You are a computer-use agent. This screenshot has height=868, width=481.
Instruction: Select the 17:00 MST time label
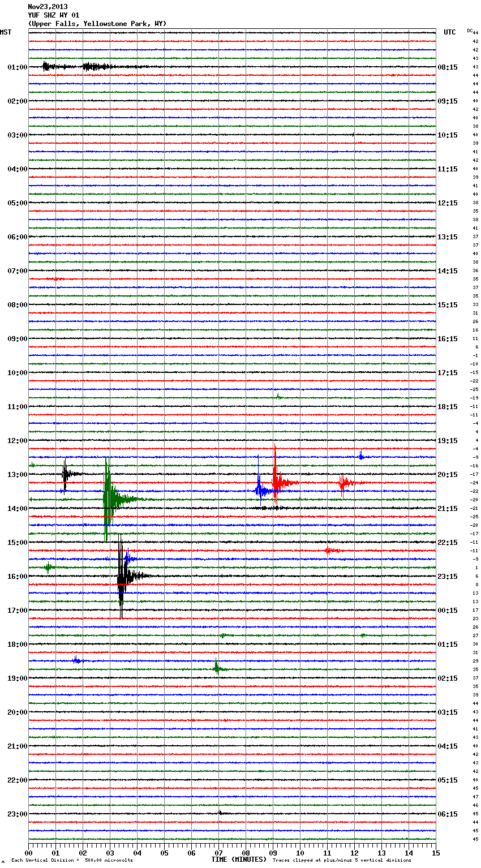coord(17,611)
